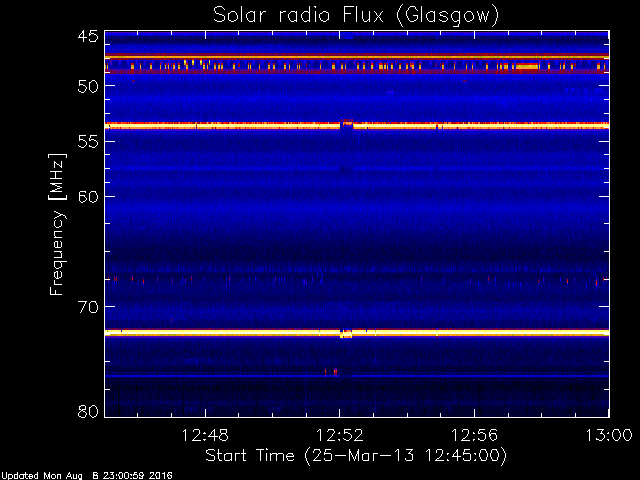Image resolution: width=640 pixels, height=480 pixels.
Task: Click the 12:56 time tick label
Action: coord(474,435)
